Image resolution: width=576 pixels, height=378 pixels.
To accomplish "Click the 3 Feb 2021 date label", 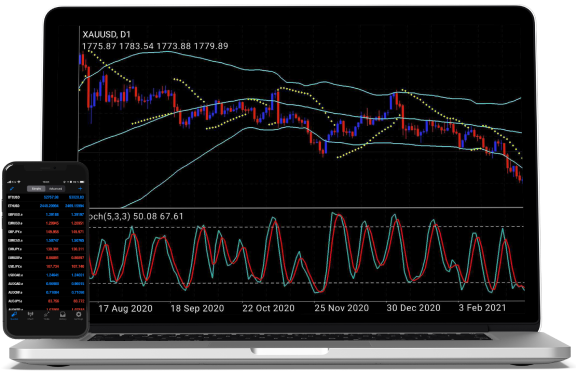I will pyautogui.click(x=482, y=307).
